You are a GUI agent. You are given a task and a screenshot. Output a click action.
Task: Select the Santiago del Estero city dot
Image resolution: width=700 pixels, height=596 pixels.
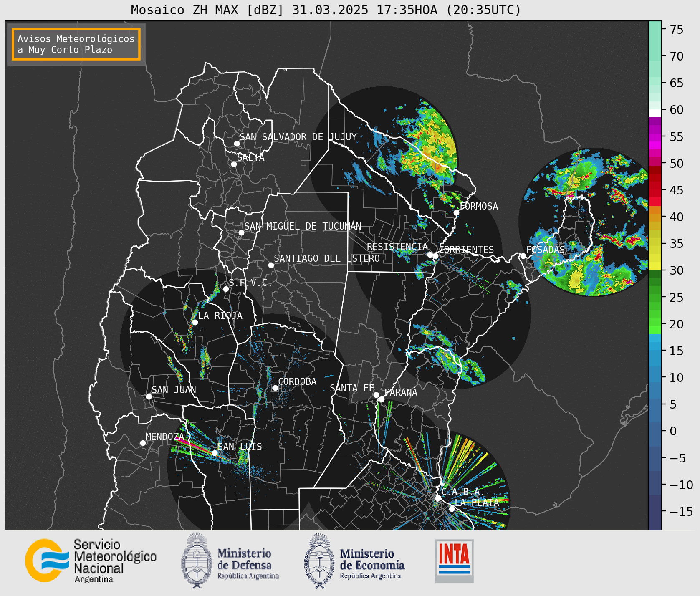pos(271,265)
